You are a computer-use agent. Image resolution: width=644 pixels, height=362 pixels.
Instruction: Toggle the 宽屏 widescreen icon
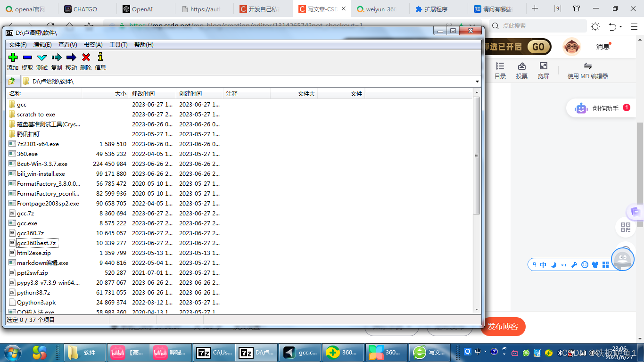[544, 70]
